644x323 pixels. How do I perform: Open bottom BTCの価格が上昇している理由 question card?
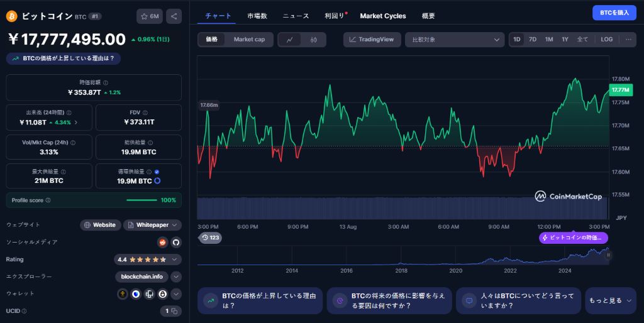coord(260,301)
